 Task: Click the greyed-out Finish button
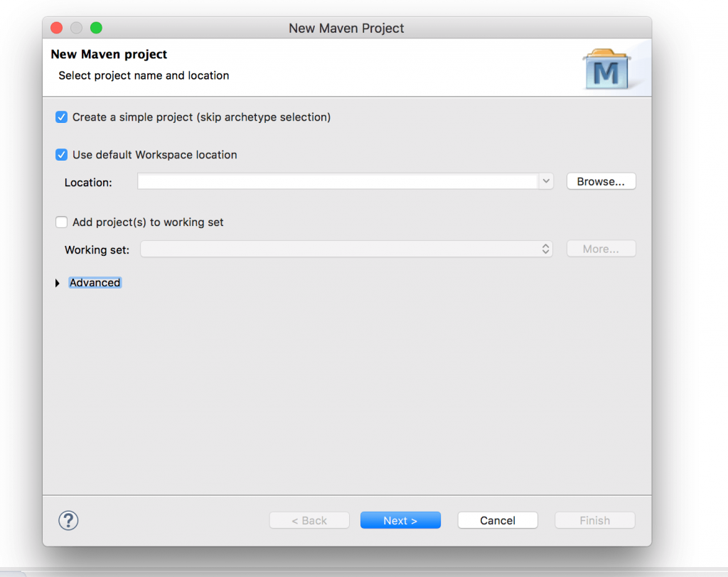click(x=594, y=520)
